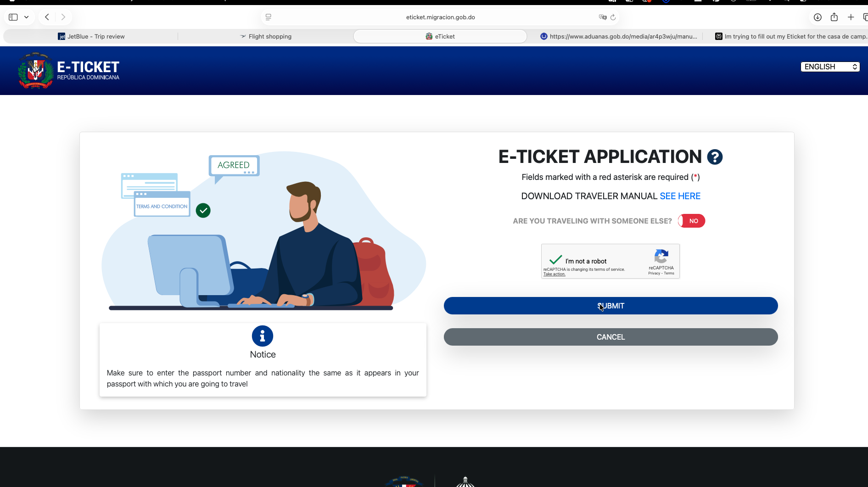
Task: Submit the E-Ticket application
Action: [610, 306]
